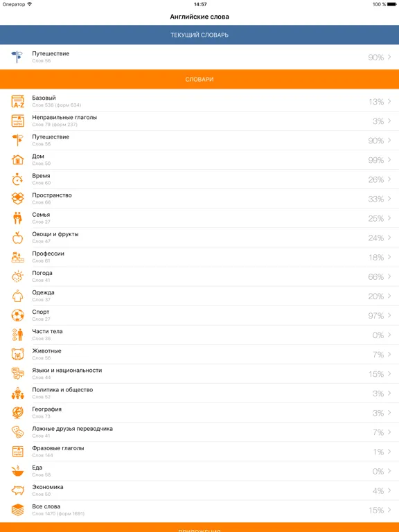Screen dimensions: 399x532
Task: Tap the soccer ball icon beside Спорт
Action: 17,316
